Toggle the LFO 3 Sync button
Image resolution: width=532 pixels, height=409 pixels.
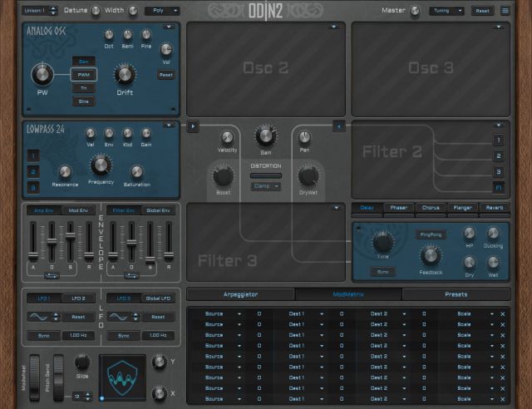pos(124,336)
